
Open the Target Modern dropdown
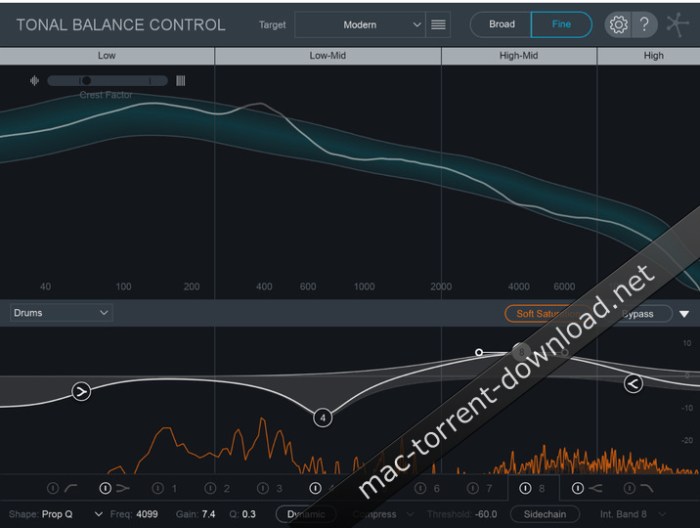pyautogui.click(x=360, y=25)
